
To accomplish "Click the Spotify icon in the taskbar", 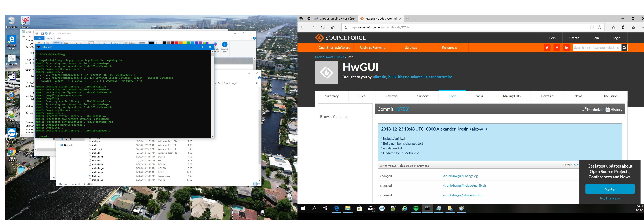I will [416, 208].
